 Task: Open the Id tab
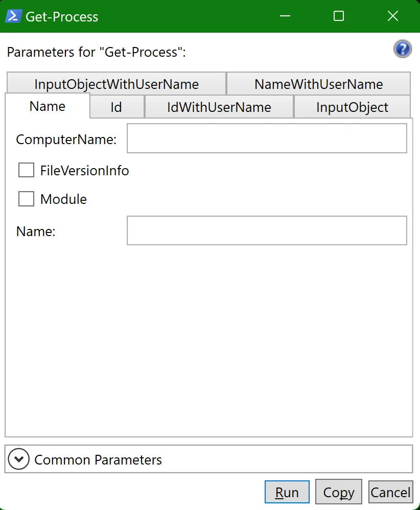click(x=116, y=107)
